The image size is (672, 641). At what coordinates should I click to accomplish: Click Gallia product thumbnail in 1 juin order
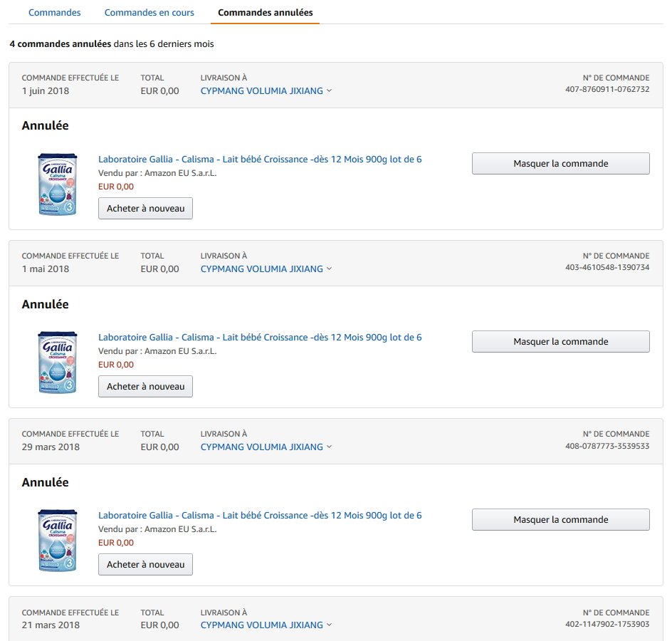point(58,184)
